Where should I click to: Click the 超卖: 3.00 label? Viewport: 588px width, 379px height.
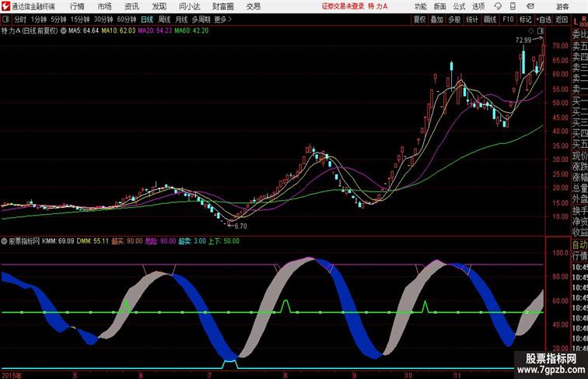192,241
